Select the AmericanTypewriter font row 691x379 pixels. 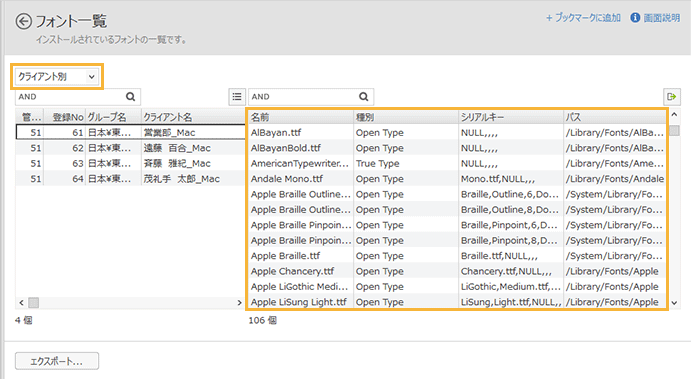457,163
